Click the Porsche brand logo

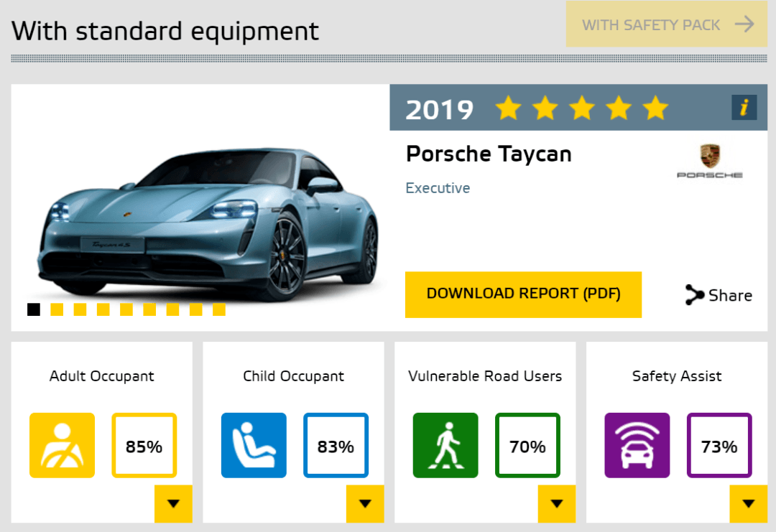click(x=709, y=162)
